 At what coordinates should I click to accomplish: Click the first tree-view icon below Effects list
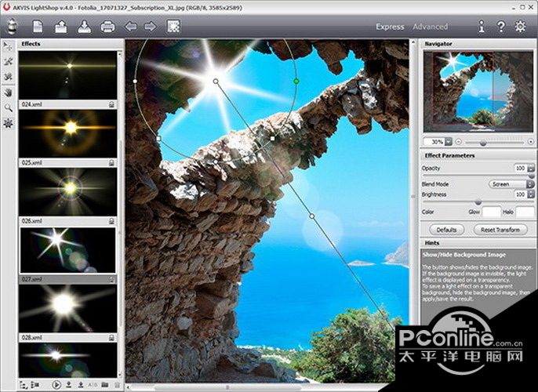point(24,385)
